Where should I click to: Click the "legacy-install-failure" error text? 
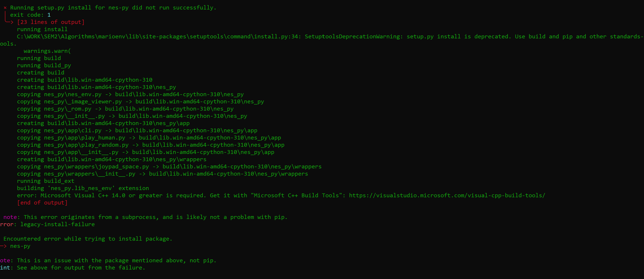tap(57, 224)
